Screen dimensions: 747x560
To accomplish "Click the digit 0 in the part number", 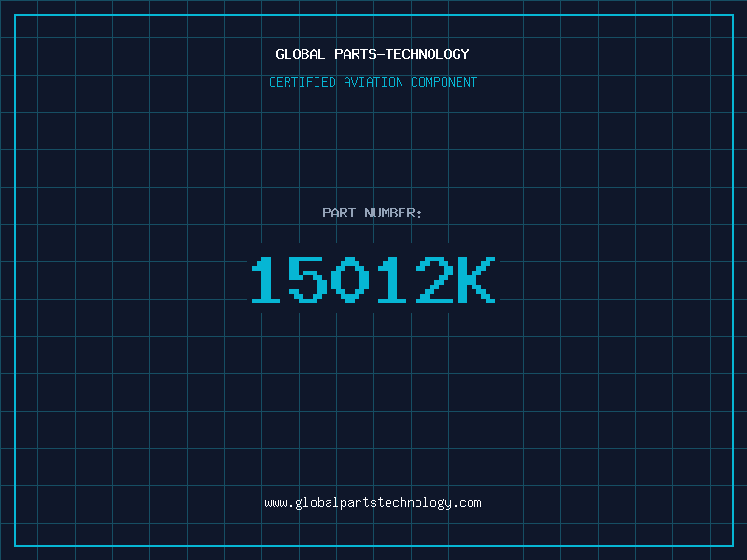I will (x=350, y=280).
